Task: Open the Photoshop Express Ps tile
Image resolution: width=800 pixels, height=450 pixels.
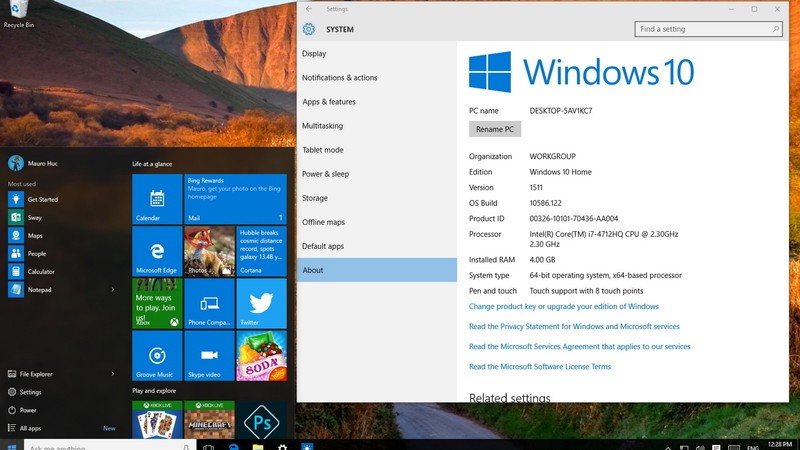Action: pyautogui.click(x=261, y=419)
